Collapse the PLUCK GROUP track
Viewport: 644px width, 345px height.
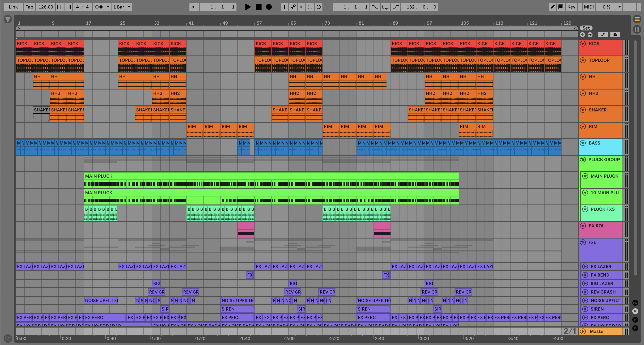coord(583,160)
